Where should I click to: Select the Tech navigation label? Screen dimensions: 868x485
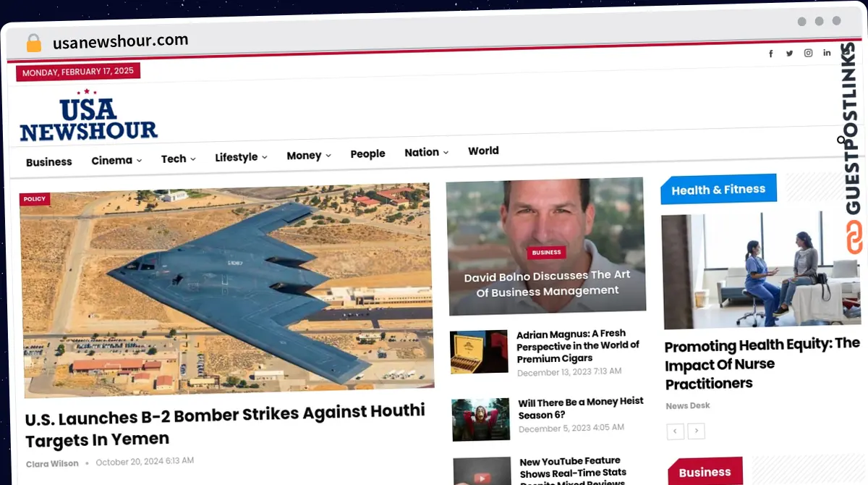click(174, 159)
